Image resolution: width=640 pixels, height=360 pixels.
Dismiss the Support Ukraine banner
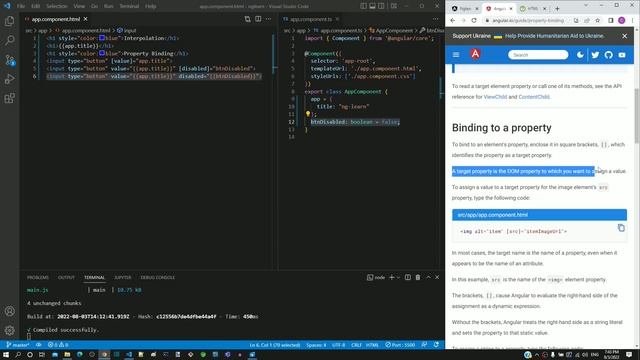624,36
